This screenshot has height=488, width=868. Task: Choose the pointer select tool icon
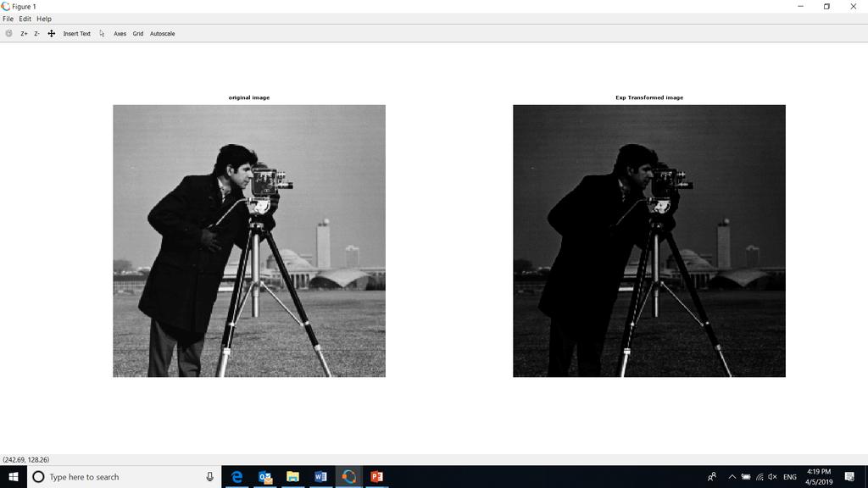point(102,34)
